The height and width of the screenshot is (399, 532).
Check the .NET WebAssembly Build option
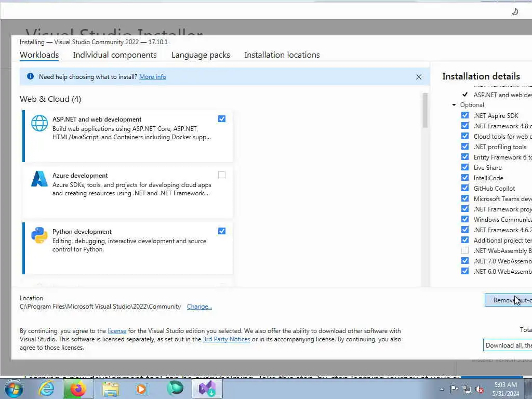[465, 250]
